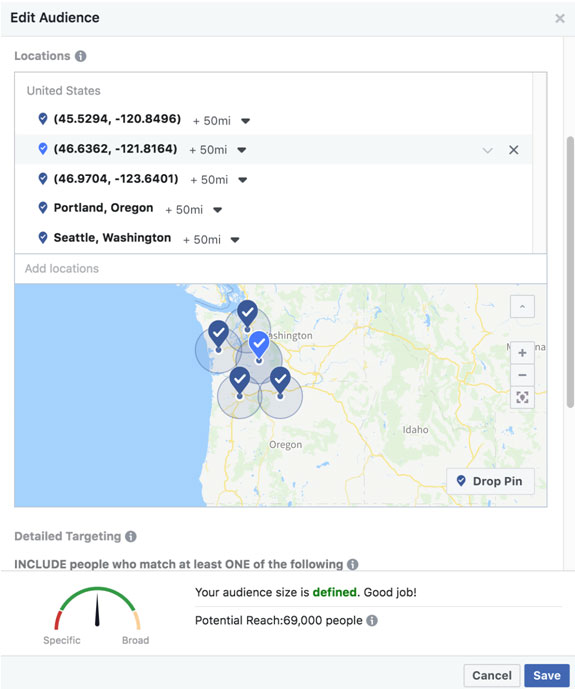Click the pin icon beside Seattle, Washington
575x689 pixels.
[43, 237]
